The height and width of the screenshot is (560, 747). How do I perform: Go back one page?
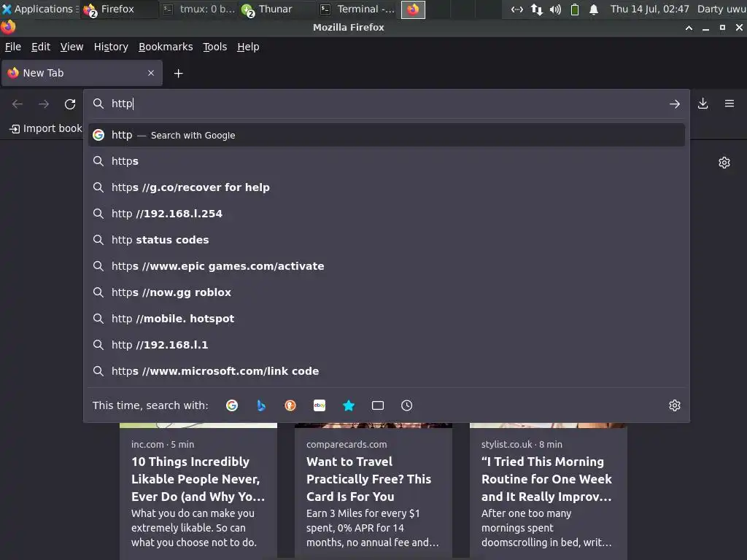[18, 104]
